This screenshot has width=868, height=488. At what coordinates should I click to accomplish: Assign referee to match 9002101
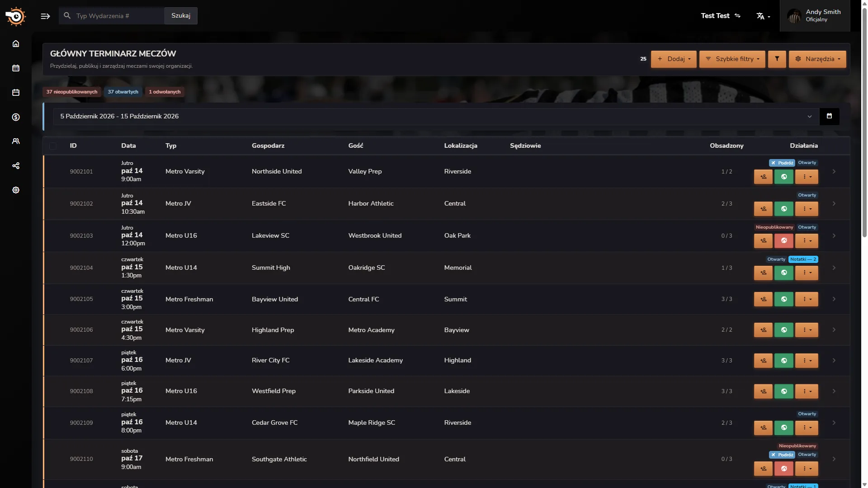(763, 177)
